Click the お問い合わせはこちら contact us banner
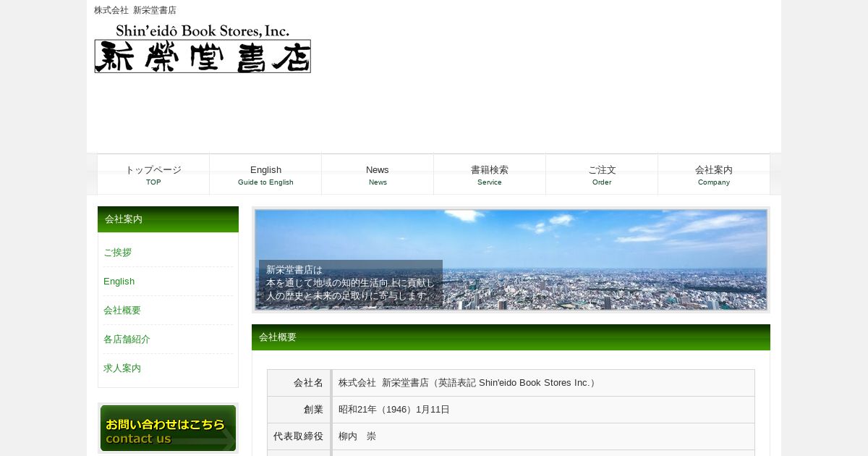Image resolution: width=868 pixels, height=456 pixels. (x=168, y=428)
